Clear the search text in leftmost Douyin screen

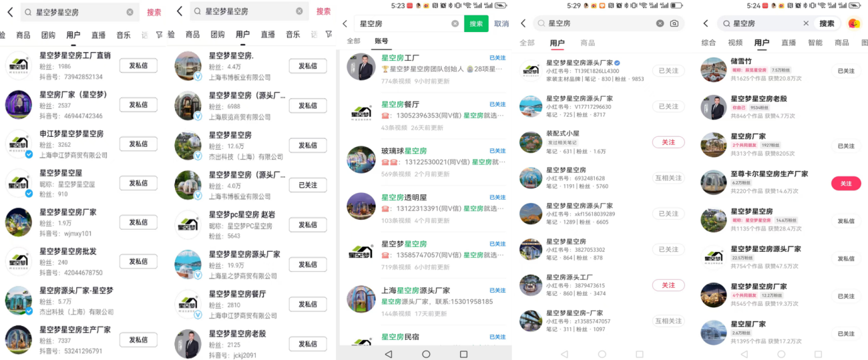click(130, 12)
